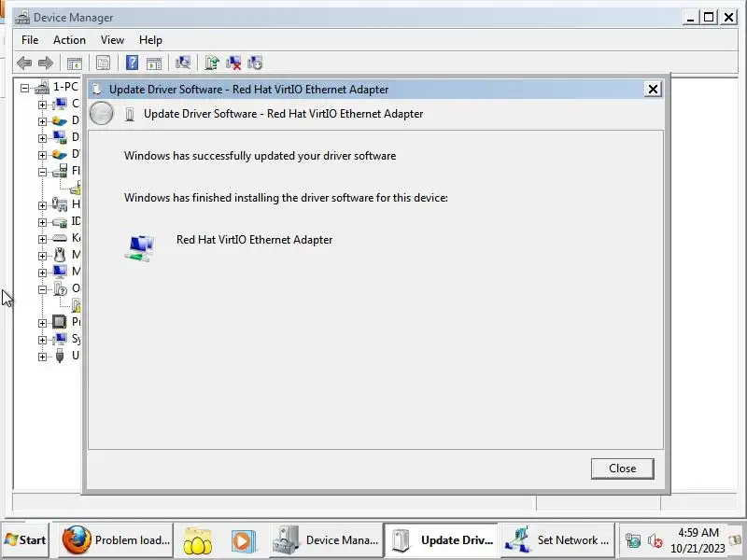Click the Red Hat VirtIO Ethernet Adapter network icon
Screen dimensions: 747x560
click(140, 247)
